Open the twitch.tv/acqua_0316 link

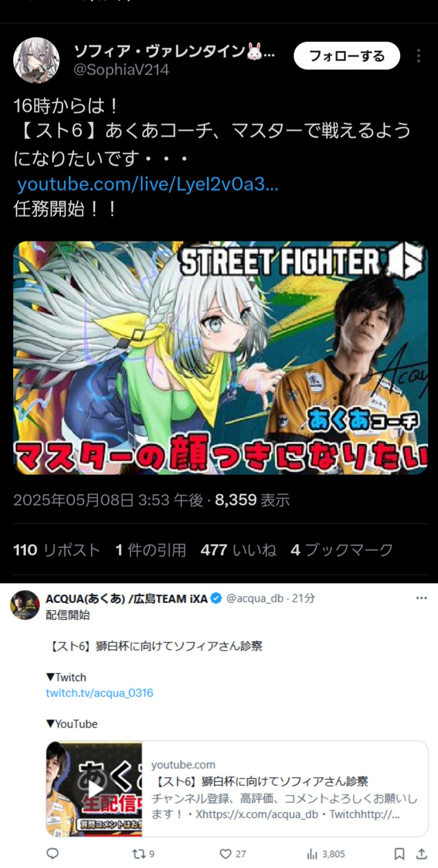tap(99, 693)
